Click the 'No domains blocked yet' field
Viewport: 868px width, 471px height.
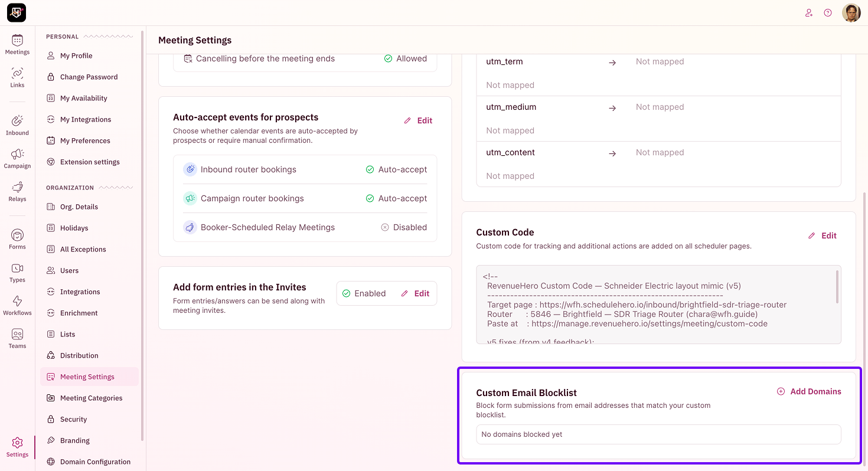pyautogui.click(x=658, y=434)
